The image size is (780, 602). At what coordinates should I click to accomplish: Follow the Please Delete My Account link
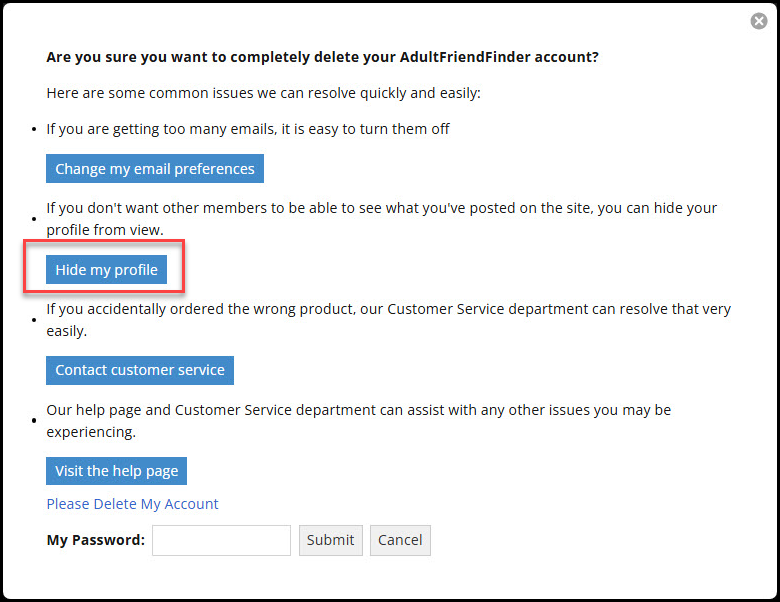point(132,504)
